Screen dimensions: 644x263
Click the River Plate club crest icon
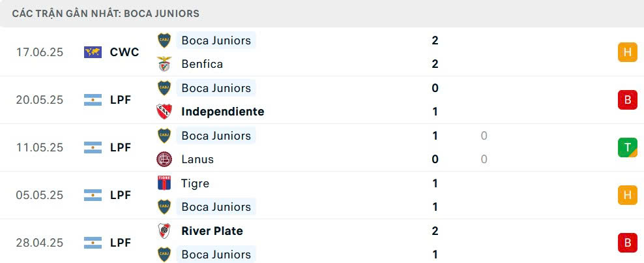(164, 231)
